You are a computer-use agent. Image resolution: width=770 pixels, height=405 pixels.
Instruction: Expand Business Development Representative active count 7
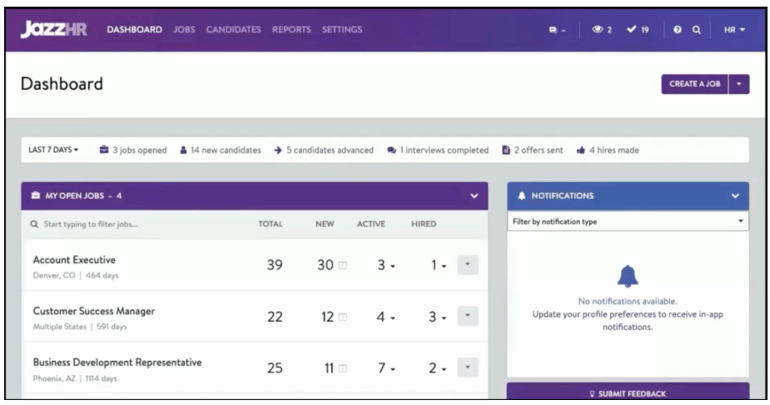click(386, 368)
